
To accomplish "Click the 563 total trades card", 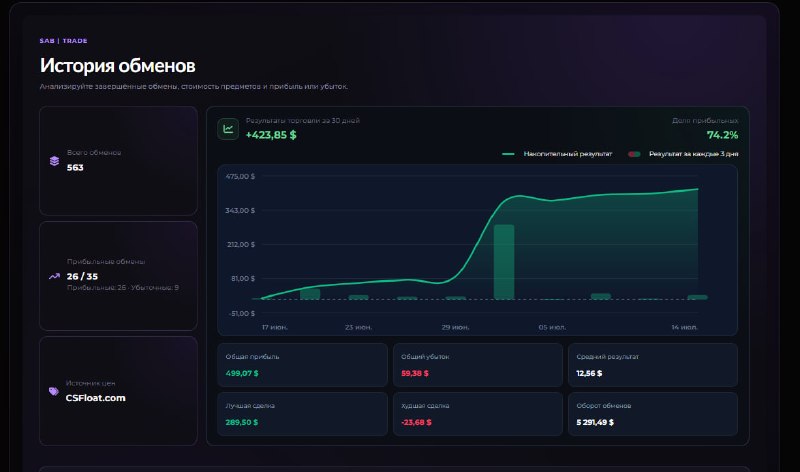I will coord(118,161).
